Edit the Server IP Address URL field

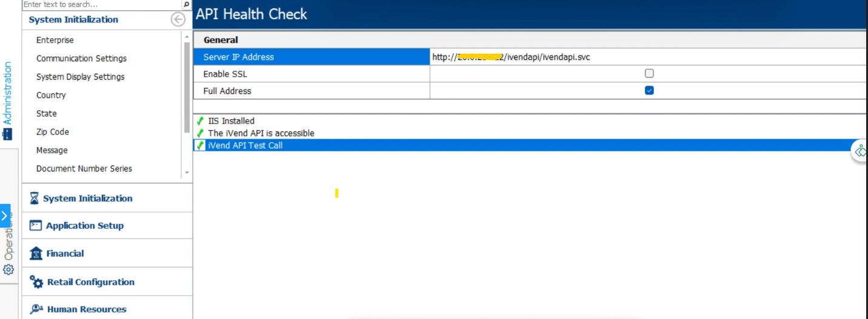(649, 57)
